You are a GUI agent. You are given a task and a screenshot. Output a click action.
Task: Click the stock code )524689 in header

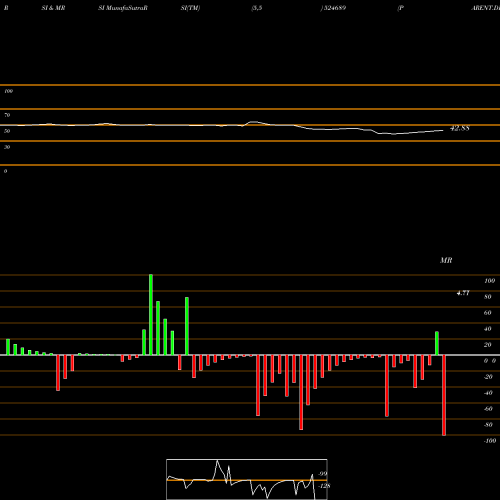(333, 8)
